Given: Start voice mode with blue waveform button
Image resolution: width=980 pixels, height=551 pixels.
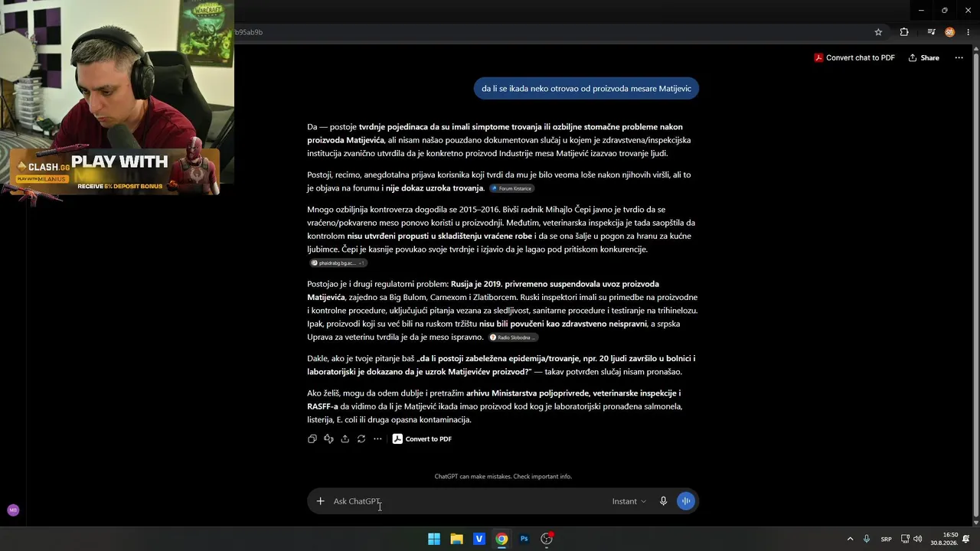Looking at the screenshot, I should tap(686, 501).
